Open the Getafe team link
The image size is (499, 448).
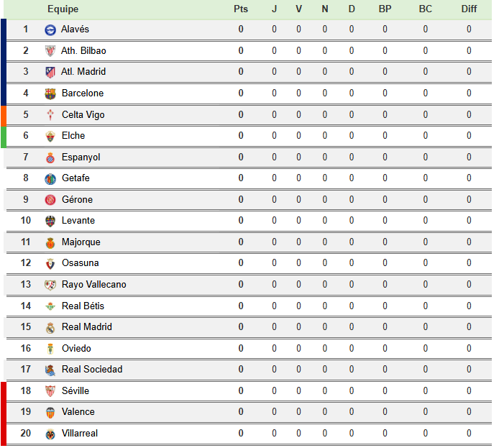[75, 178]
